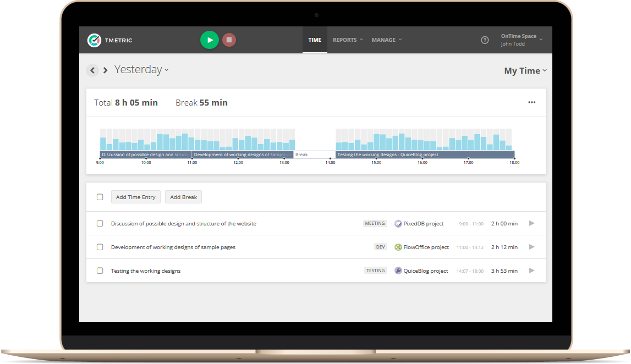Open the My Time dropdown
This screenshot has height=364, width=631.
point(525,71)
